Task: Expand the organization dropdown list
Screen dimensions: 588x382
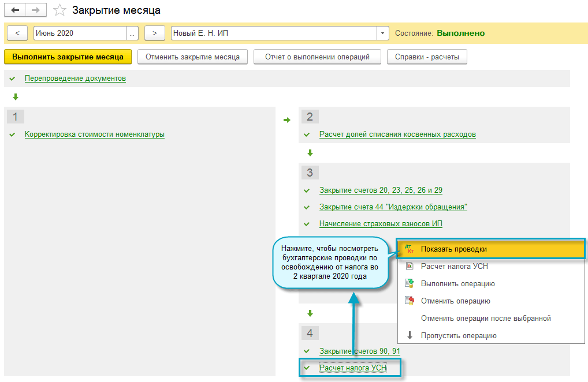Action: (384, 33)
